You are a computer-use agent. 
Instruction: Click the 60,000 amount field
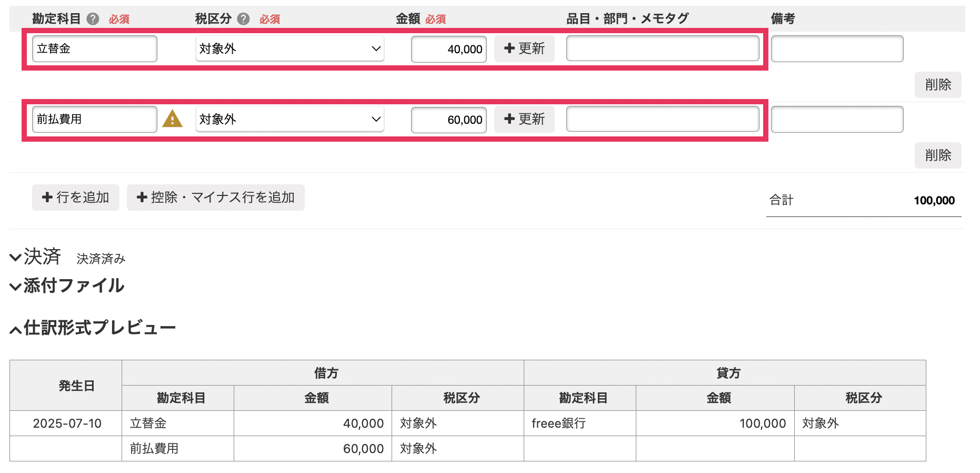click(x=449, y=120)
